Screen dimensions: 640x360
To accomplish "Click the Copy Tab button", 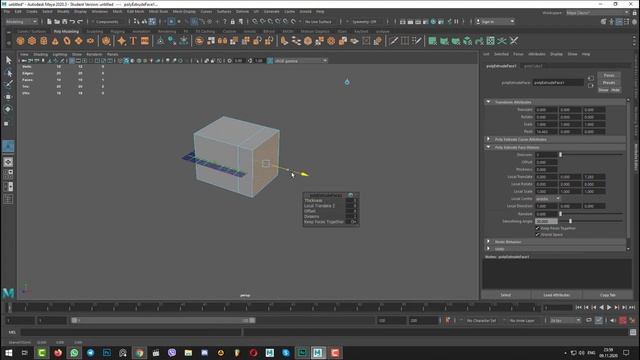I will 608,295.
